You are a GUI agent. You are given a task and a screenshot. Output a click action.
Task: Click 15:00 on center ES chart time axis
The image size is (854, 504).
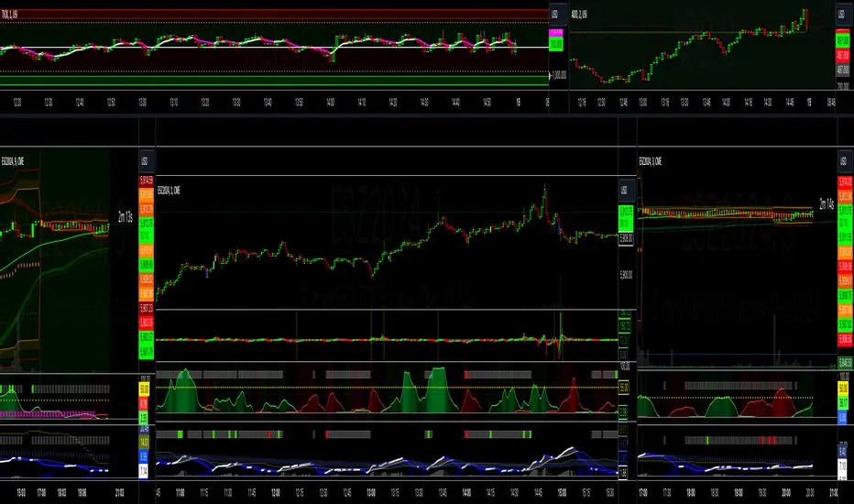pos(562,492)
